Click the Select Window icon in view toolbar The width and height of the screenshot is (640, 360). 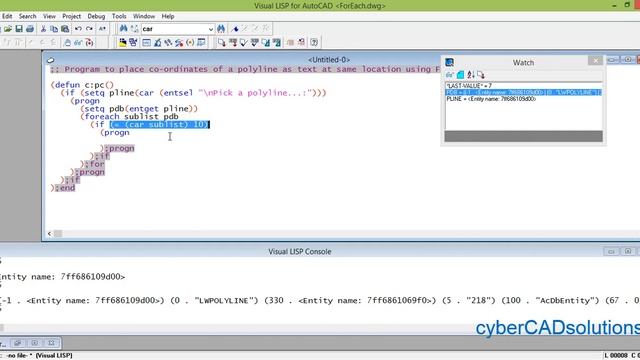(133, 42)
